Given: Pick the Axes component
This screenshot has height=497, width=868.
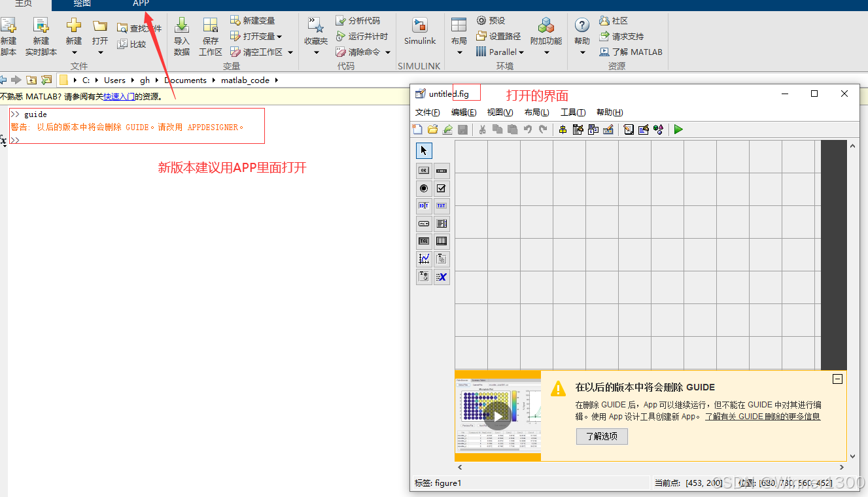Looking at the screenshot, I should point(424,259).
